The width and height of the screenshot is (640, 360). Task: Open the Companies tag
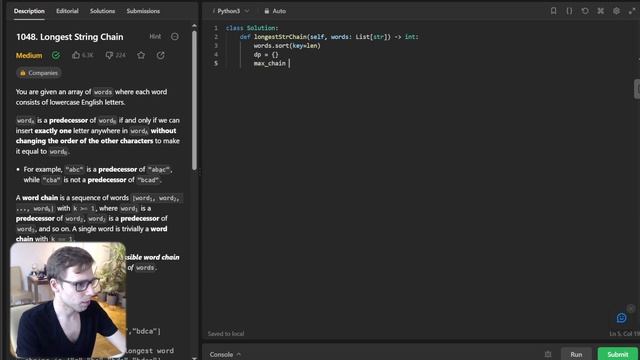(x=39, y=73)
